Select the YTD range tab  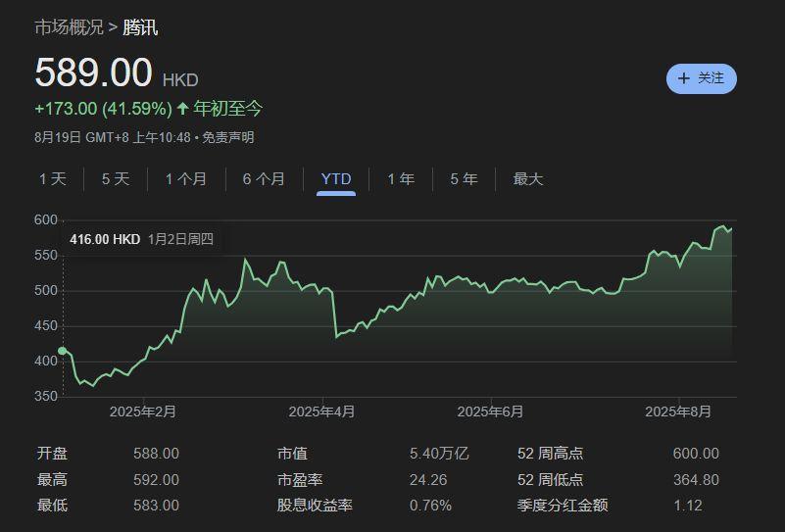(x=336, y=178)
